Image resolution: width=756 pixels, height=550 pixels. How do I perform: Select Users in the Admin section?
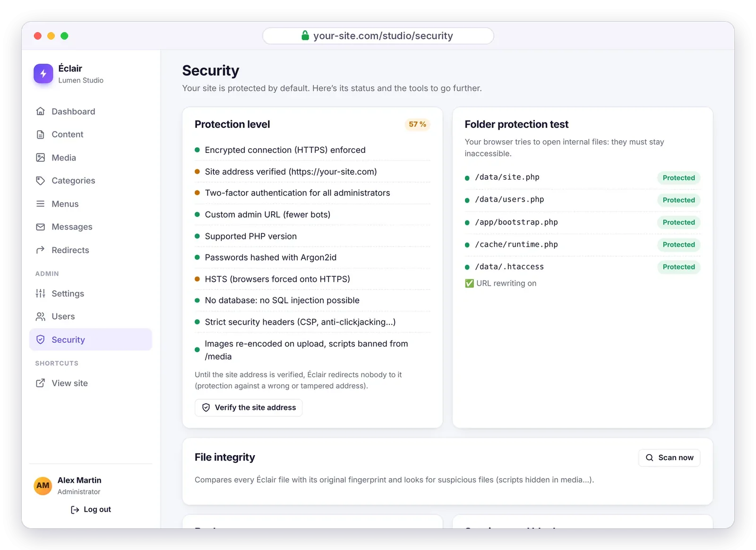pos(91,316)
